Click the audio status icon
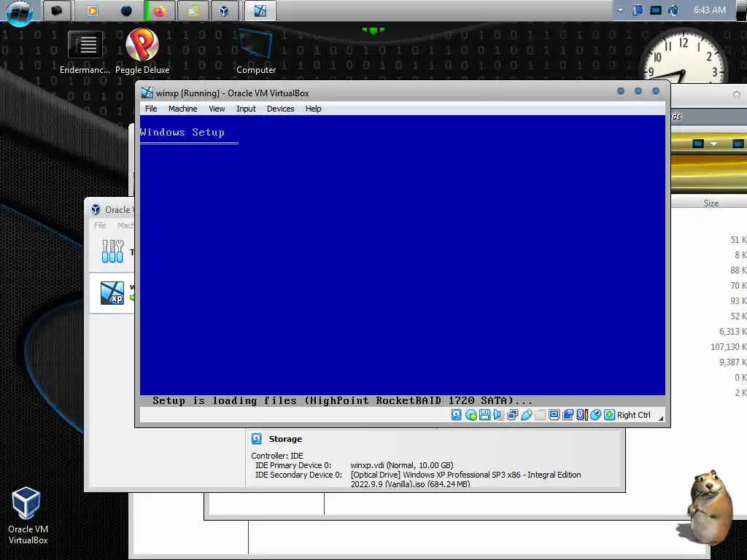 (x=498, y=415)
